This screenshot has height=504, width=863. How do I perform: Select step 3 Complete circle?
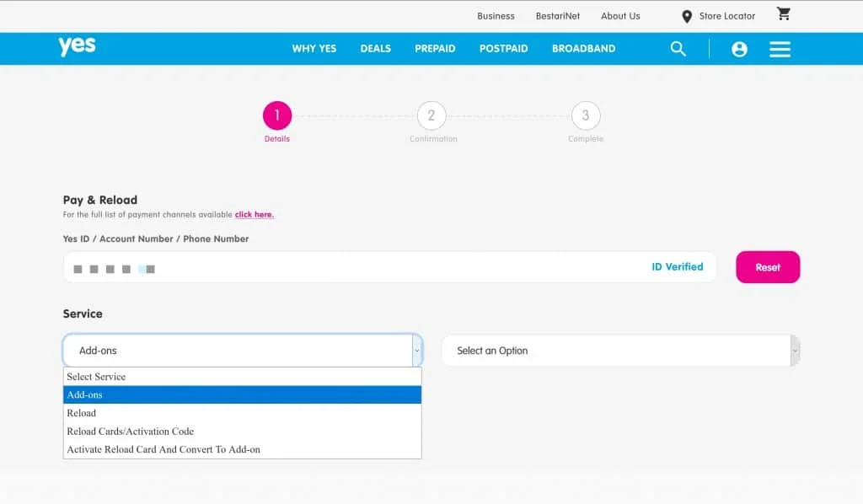coord(586,116)
